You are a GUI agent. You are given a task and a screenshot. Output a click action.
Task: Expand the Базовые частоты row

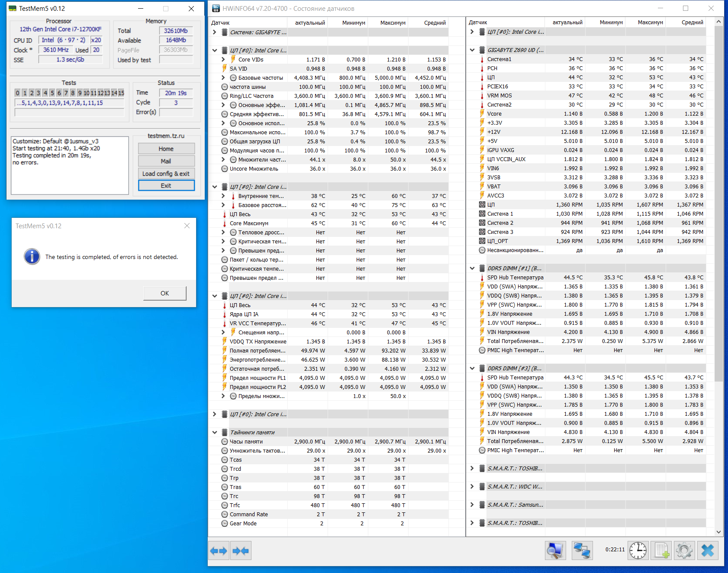223,78
